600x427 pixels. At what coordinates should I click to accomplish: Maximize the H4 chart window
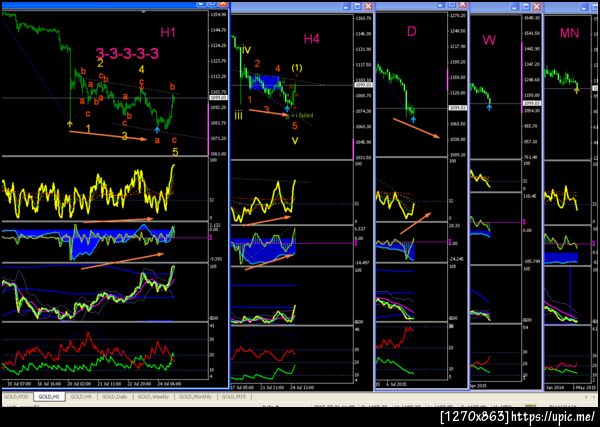pyautogui.click(x=357, y=7)
